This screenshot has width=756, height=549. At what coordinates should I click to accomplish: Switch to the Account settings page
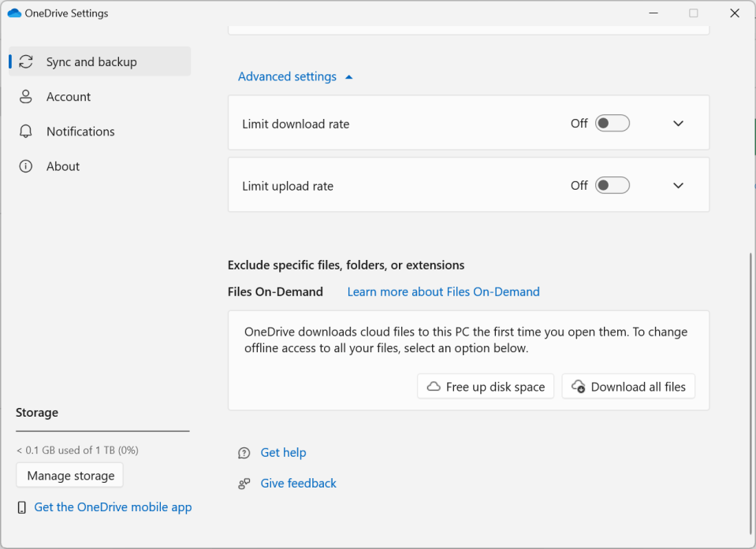(65, 96)
